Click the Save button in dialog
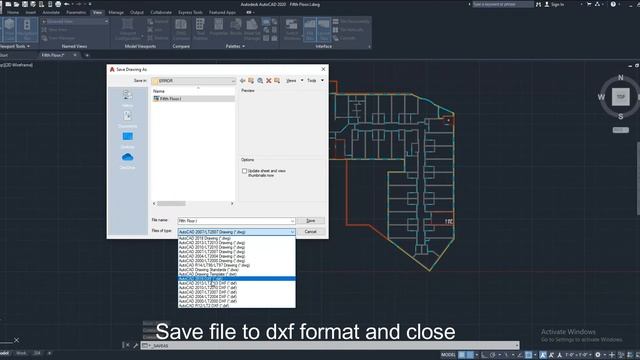 (x=311, y=221)
